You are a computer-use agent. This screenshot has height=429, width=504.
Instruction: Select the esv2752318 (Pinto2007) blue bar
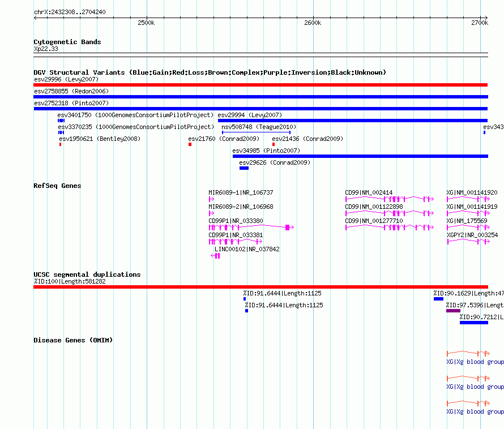260,109
